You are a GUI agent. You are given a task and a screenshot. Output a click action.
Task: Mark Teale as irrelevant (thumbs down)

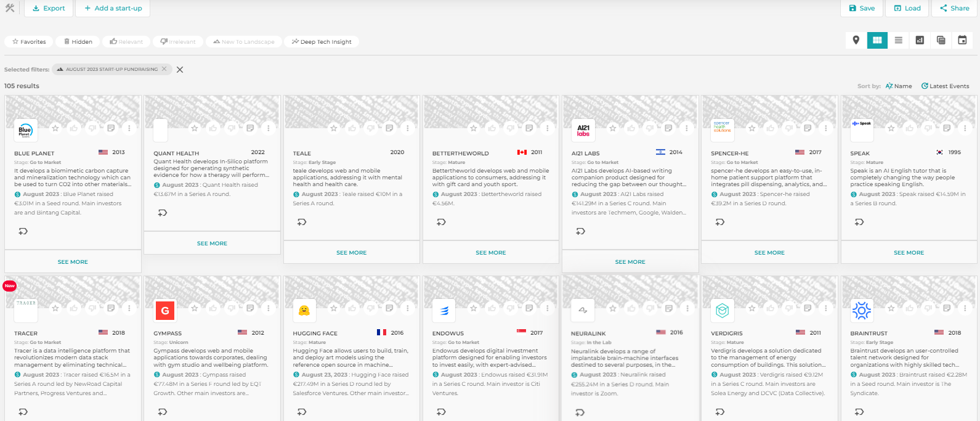(371, 128)
